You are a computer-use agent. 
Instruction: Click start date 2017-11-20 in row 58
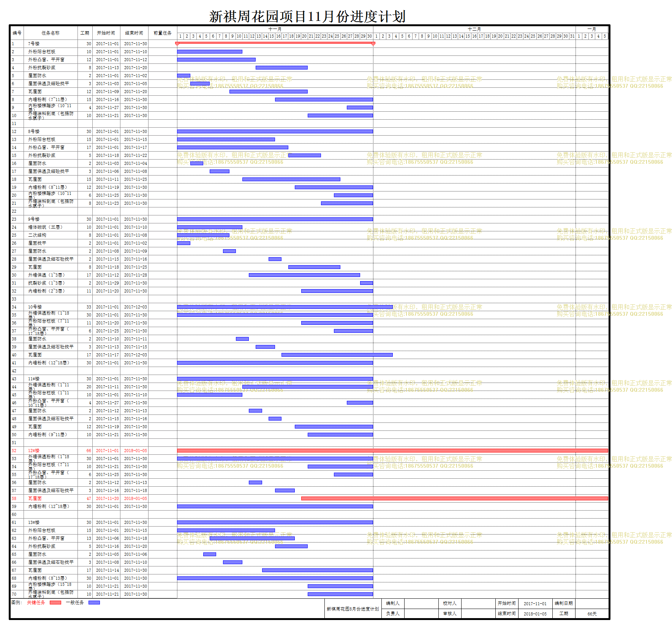(x=108, y=498)
